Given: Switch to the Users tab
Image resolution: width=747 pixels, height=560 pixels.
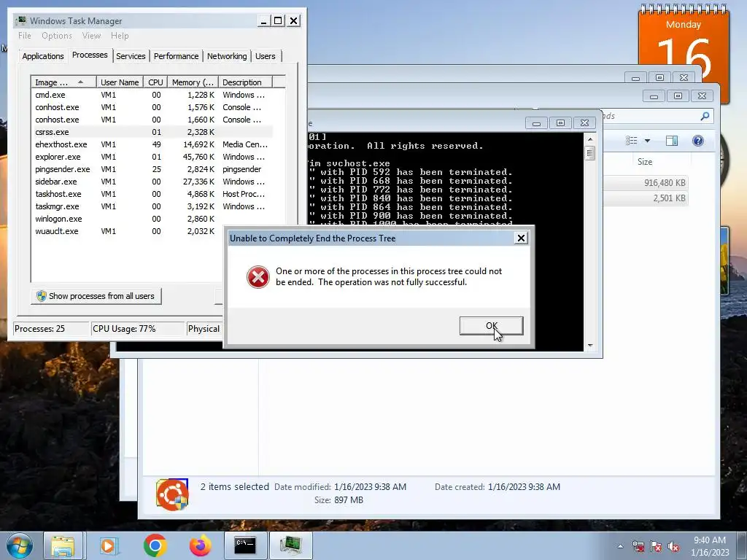Looking at the screenshot, I should 266,56.
